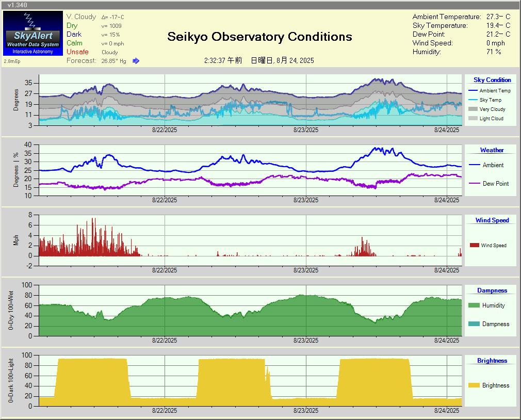
Task: Click the SkyAlert Weather Data System logo
Action: click(x=33, y=33)
